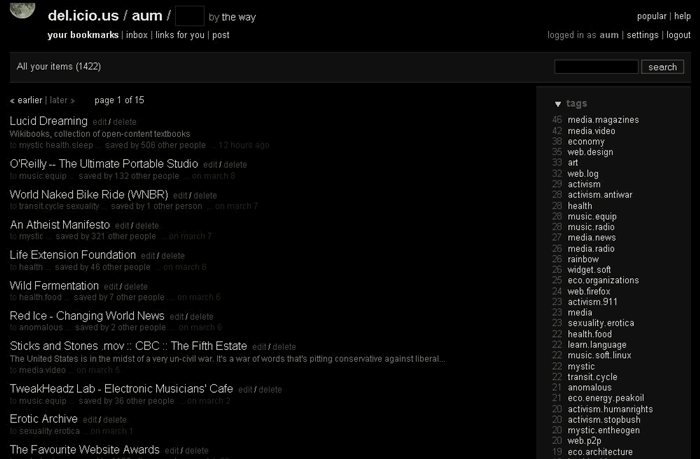The width and height of the screenshot is (700, 459).
Task: Select learn.language tag
Action: [x=597, y=345]
